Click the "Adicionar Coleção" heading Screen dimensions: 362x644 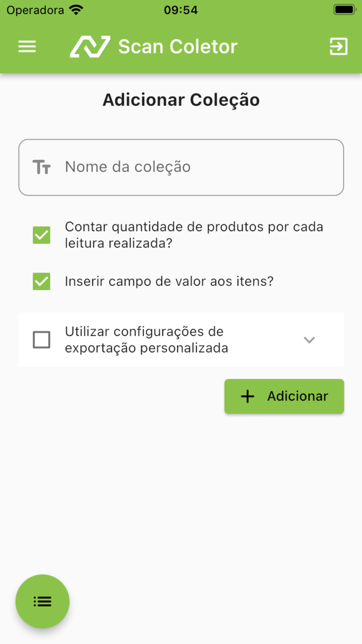(181, 100)
